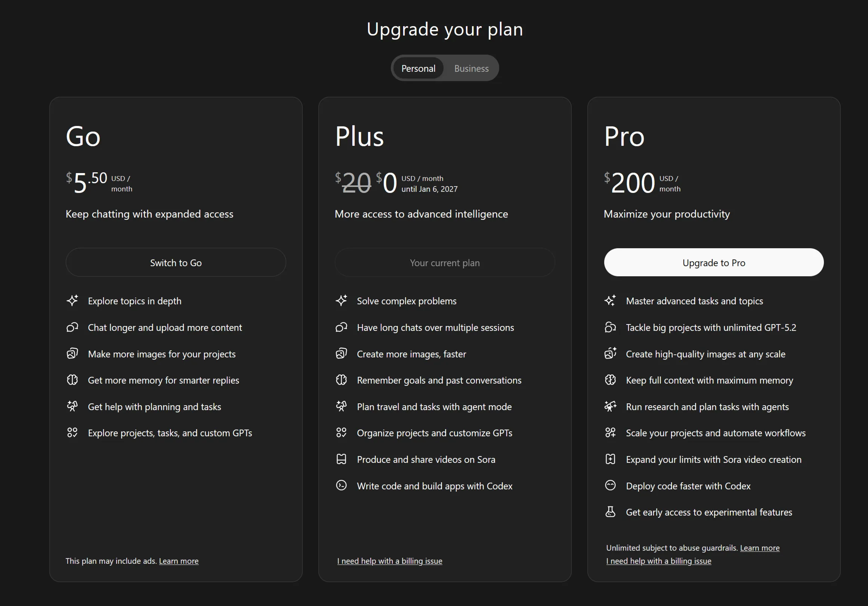Switch to the Personal plans tab

pos(418,68)
